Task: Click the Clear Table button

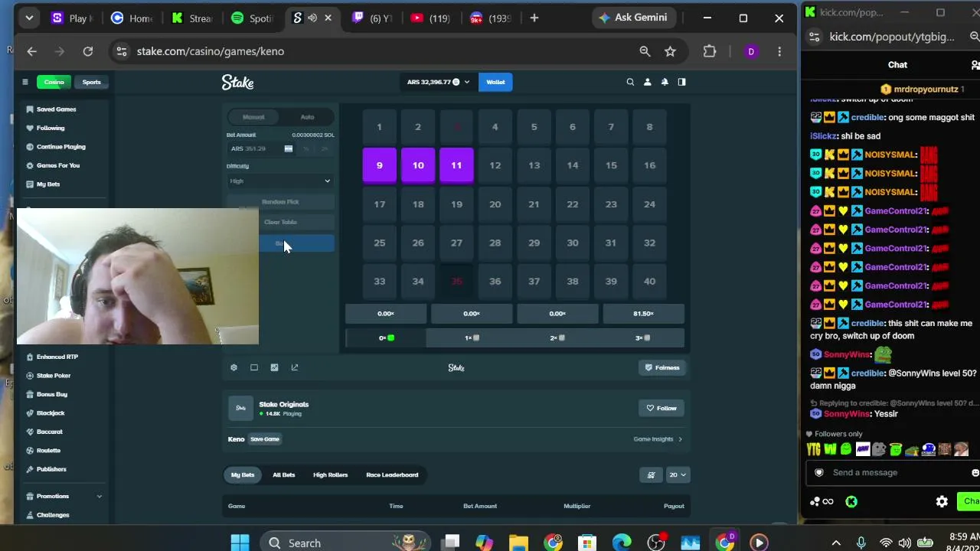Action: pyautogui.click(x=280, y=222)
